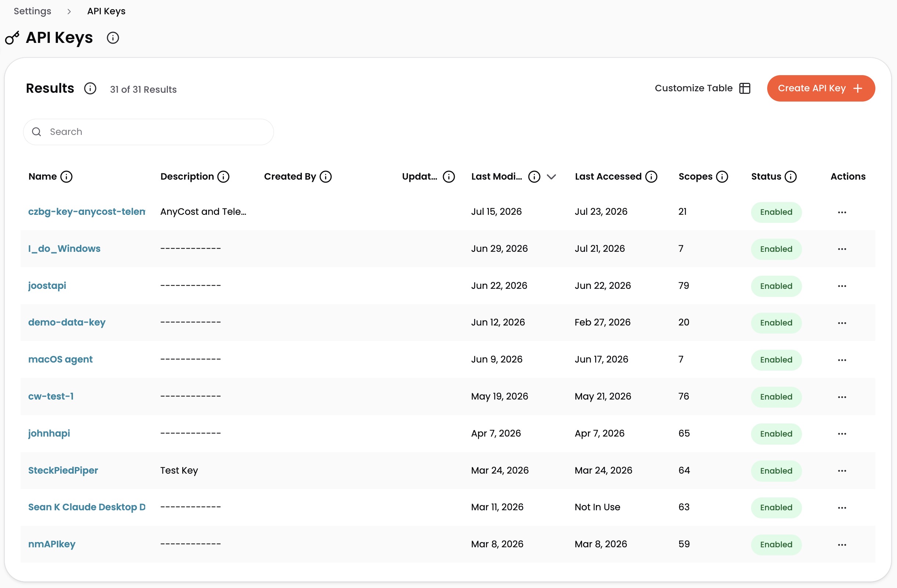Open actions menu for SteckPiedPiper row
Viewport: 897px width, 588px height.
click(x=842, y=471)
